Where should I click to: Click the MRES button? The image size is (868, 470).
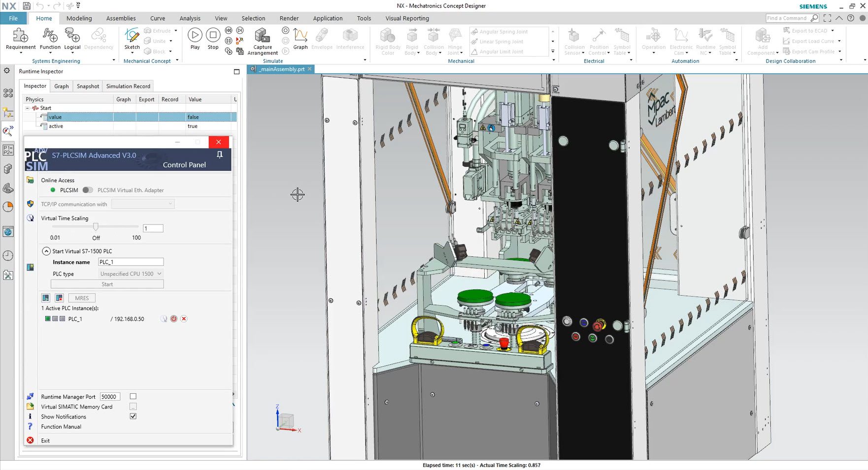tap(82, 298)
